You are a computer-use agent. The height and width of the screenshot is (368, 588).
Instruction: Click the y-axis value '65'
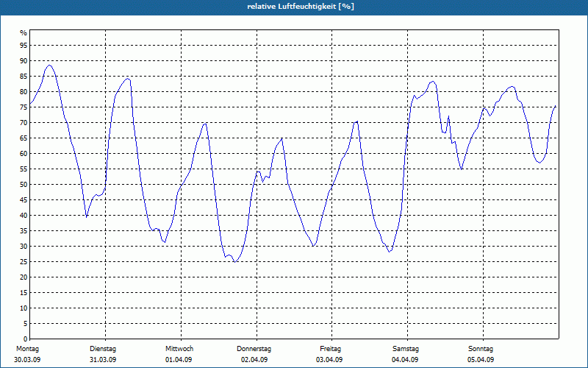(x=24, y=138)
